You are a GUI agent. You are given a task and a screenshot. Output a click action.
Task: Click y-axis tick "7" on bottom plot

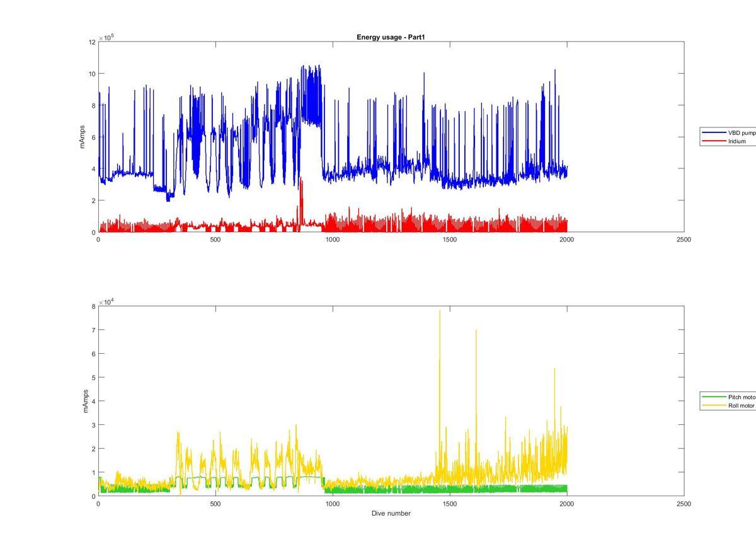coord(94,330)
